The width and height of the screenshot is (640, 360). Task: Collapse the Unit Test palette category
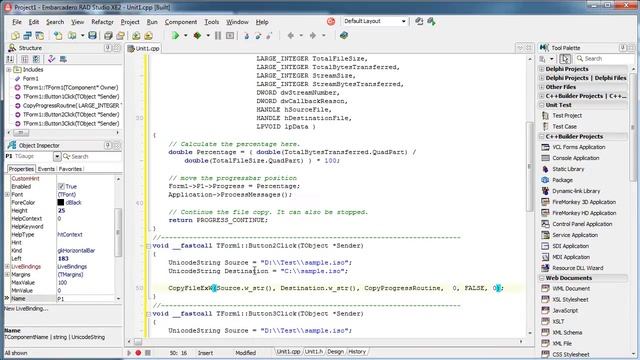(x=542, y=105)
